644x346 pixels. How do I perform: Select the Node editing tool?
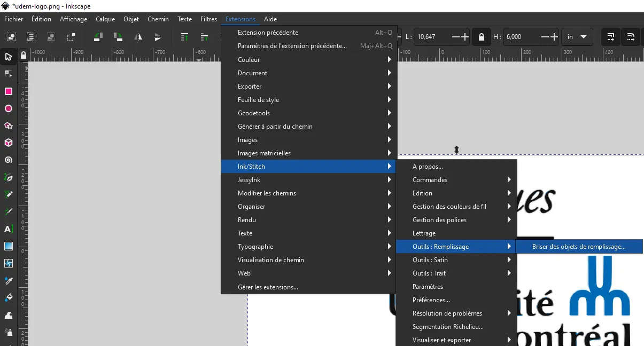9,74
